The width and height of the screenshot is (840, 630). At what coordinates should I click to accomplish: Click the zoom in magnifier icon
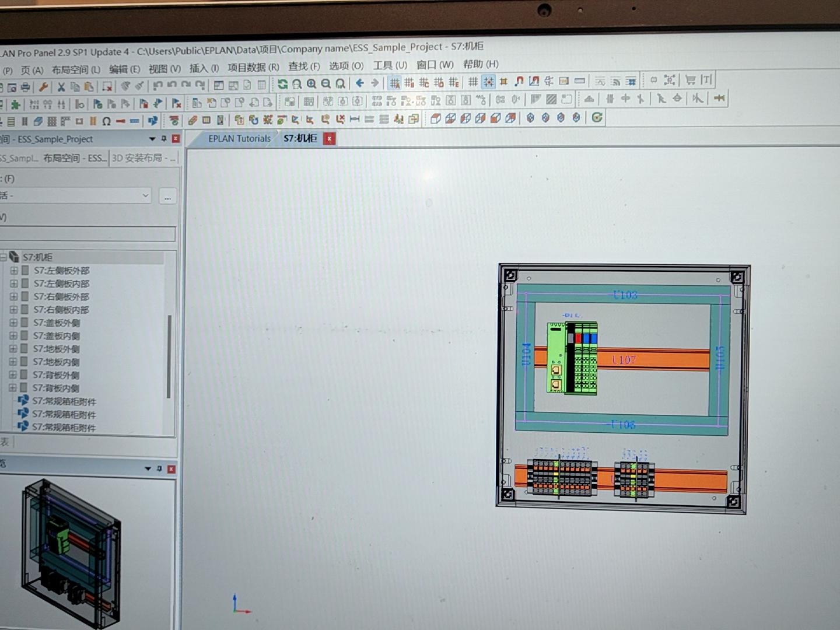coord(311,84)
